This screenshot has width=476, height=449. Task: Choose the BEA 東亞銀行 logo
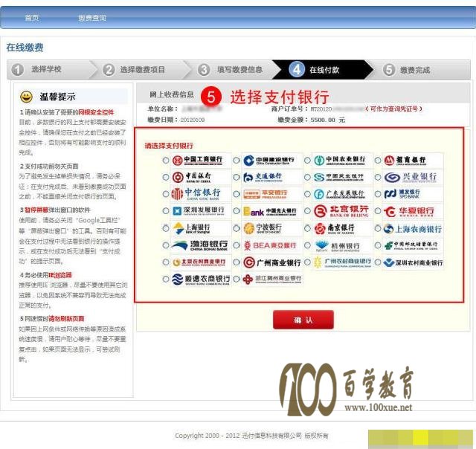click(x=272, y=245)
